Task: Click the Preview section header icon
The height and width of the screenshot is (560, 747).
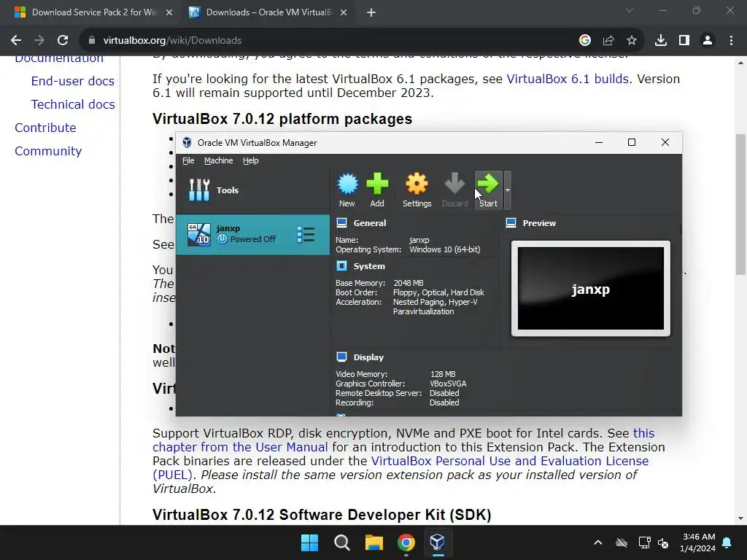Action: (511, 223)
